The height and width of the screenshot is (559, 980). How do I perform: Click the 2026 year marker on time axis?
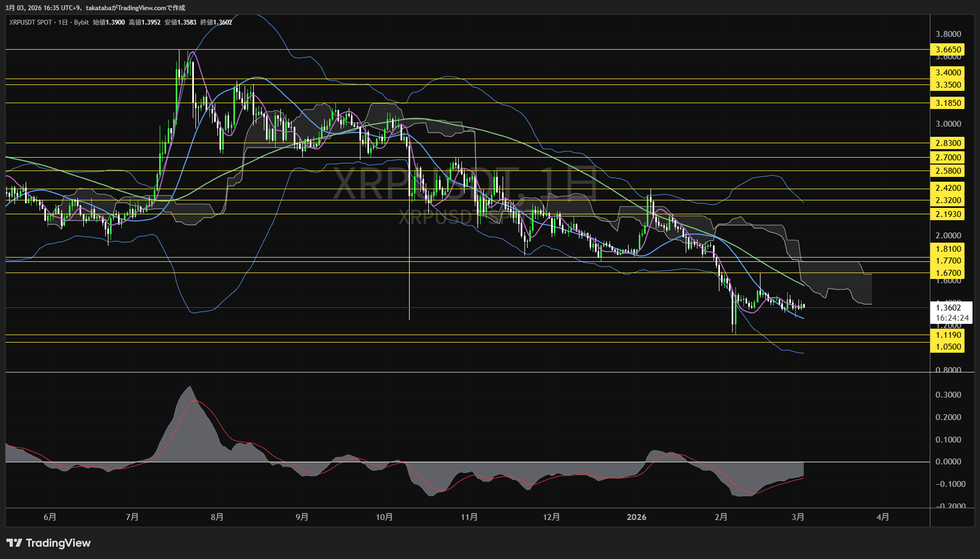click(636, 517)
